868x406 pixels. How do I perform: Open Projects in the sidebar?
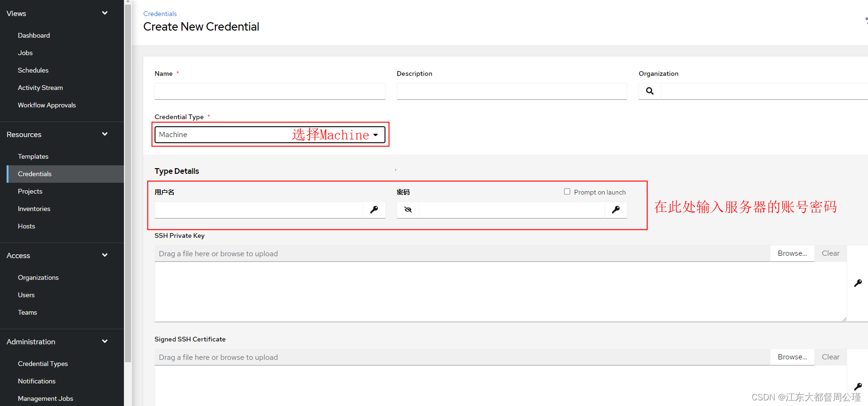point(30,191)
